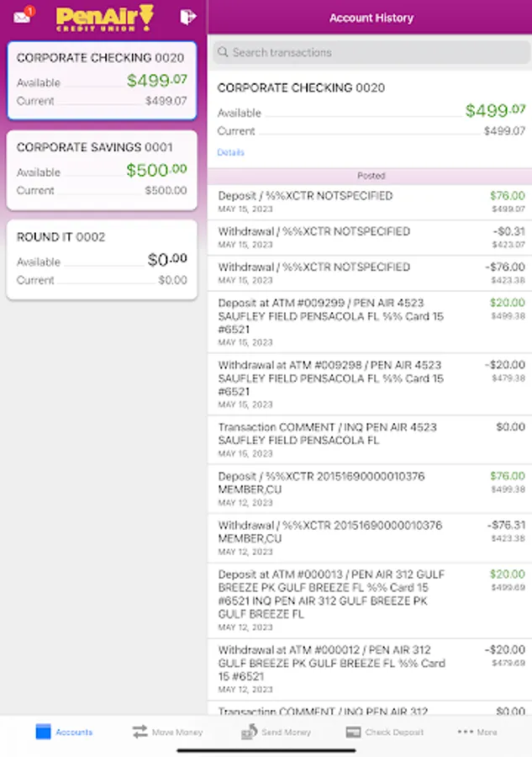The image size is (532, 757).
Task: Open the -$0.31 withdrawal transaction
Action: (x=370, y=238)
